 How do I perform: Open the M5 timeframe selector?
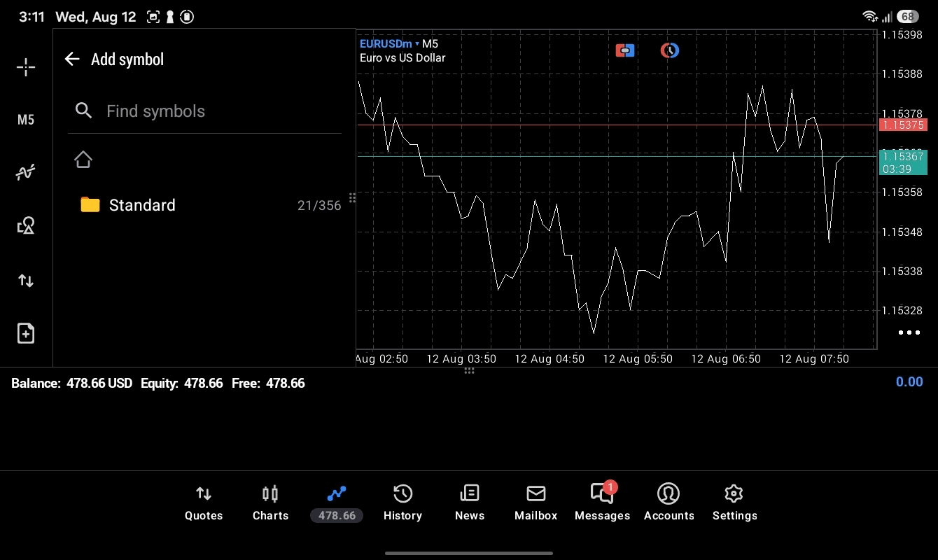[26, 120]
